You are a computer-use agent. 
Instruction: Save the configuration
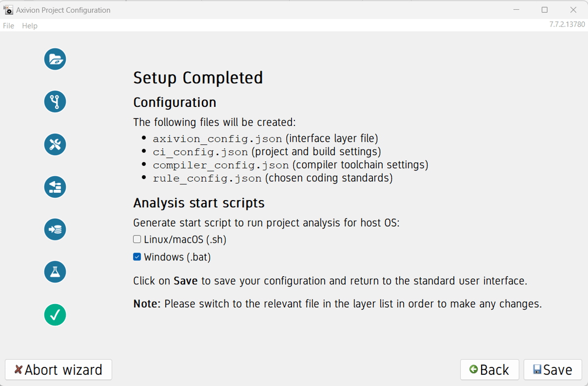tap(552, 370)
